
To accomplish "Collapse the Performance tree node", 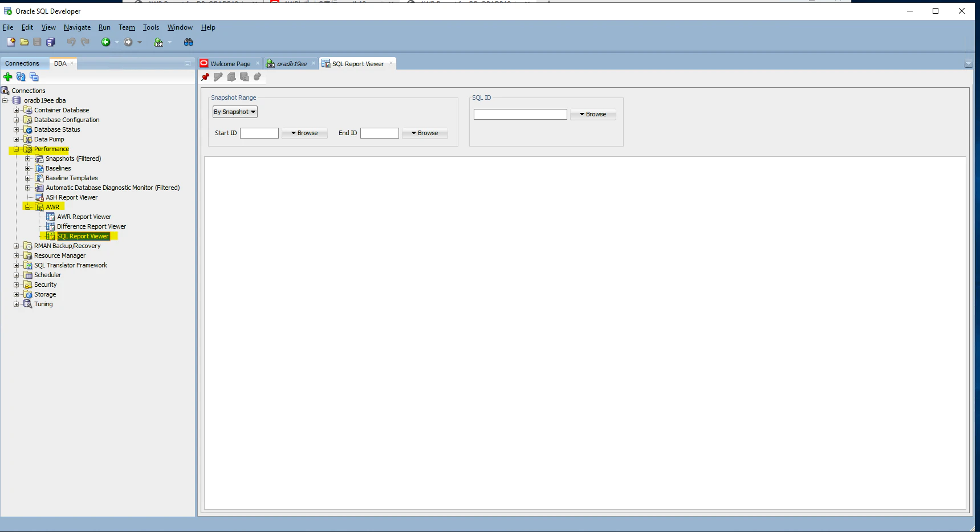I will point(17,149).
